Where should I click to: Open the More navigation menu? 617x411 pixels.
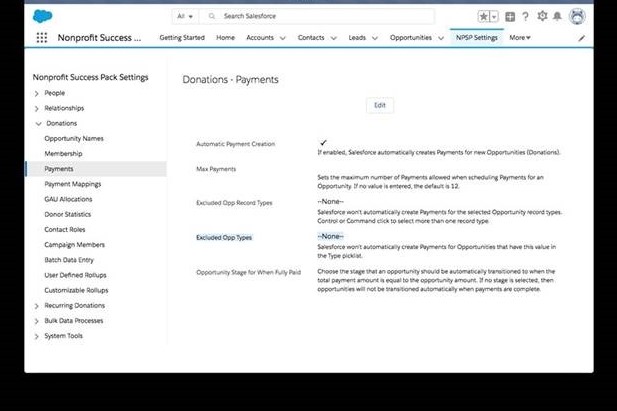tap(520, 38)
